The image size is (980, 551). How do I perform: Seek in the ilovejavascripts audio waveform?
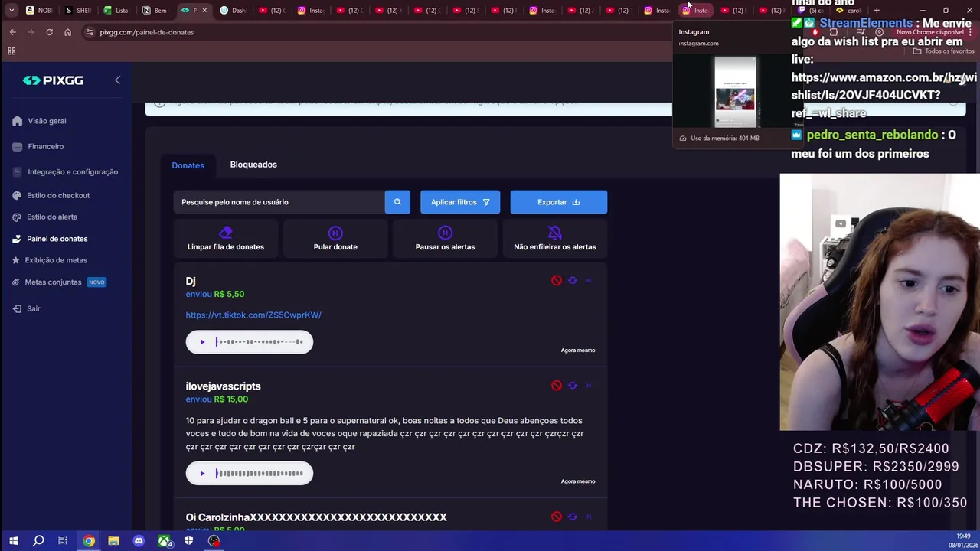pyautogui.click(x=260, y=474)
